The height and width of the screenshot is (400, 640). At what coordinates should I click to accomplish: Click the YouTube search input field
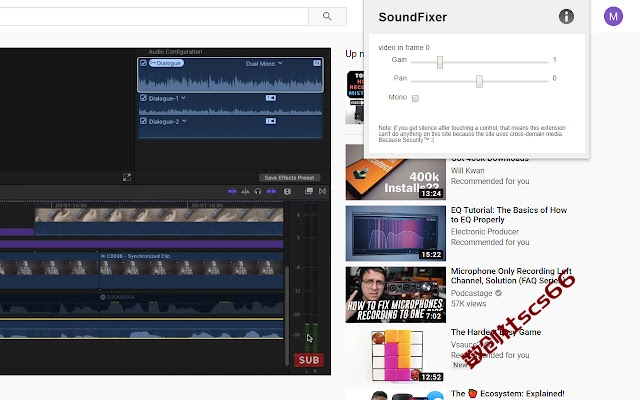[x=154, y=16]
